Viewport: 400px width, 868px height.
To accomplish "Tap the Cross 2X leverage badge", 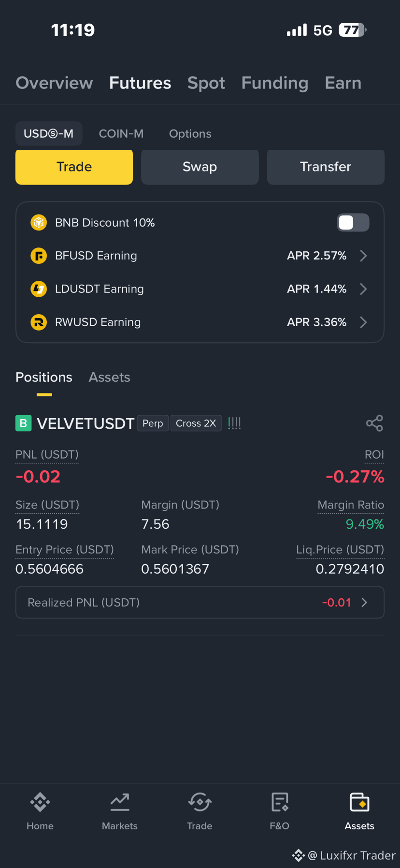I will (x=196, y=423).
